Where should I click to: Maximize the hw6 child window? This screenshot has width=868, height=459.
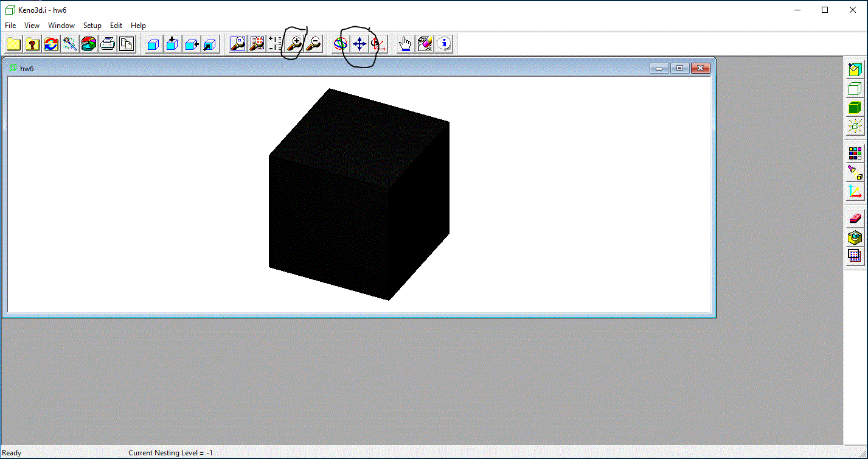(679, 68)
